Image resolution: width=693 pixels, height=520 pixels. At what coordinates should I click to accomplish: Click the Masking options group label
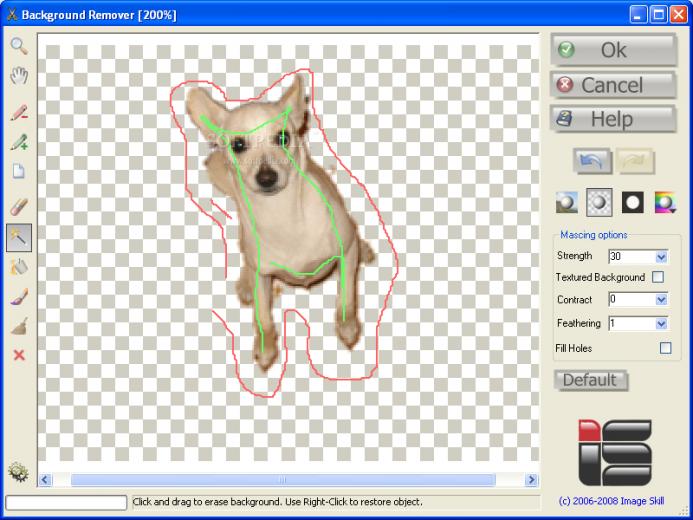coord(594,235)
